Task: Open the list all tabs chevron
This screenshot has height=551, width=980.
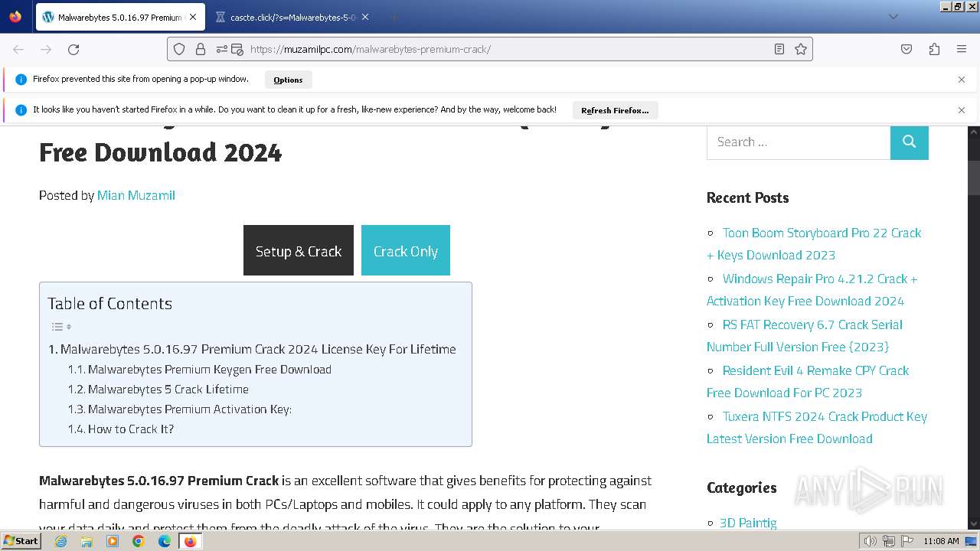Action: pyautogui.click(x=893, y=17)
